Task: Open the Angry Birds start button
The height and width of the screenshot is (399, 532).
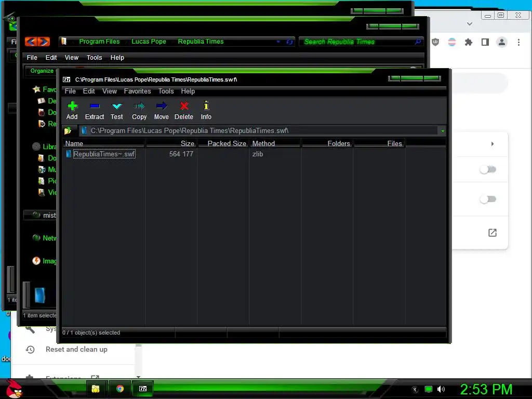Action: tap(14, 389)
